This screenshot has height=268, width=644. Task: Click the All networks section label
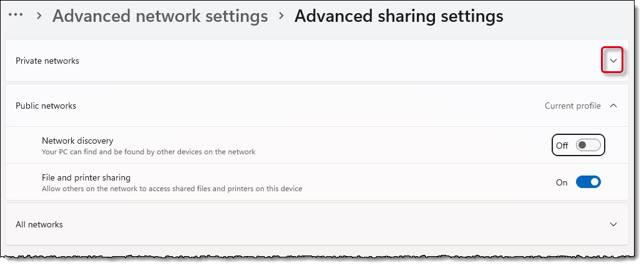tap(39, 224)
